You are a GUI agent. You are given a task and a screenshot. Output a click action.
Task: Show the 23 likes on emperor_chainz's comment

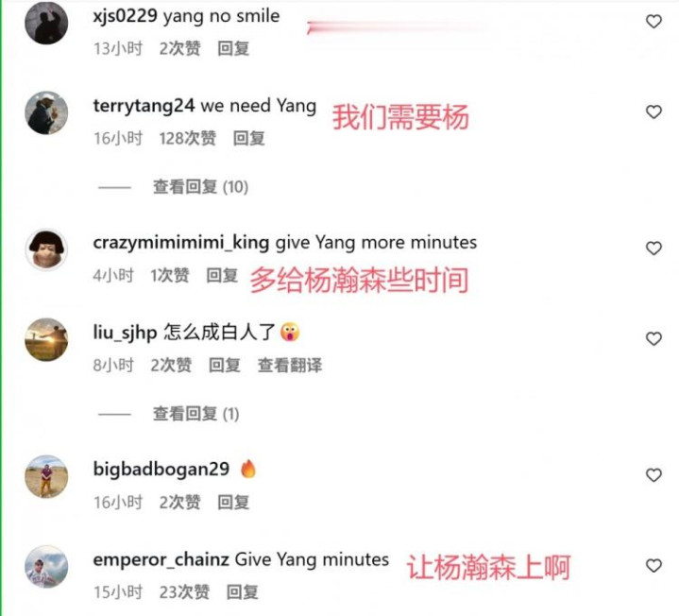tap(184, 592)
